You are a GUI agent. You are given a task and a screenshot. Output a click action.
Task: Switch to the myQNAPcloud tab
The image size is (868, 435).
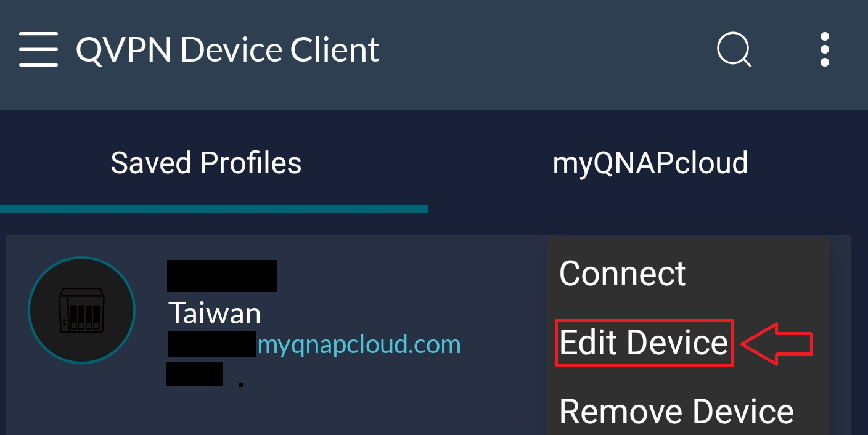pyautogui.click(x=650, y=162)
